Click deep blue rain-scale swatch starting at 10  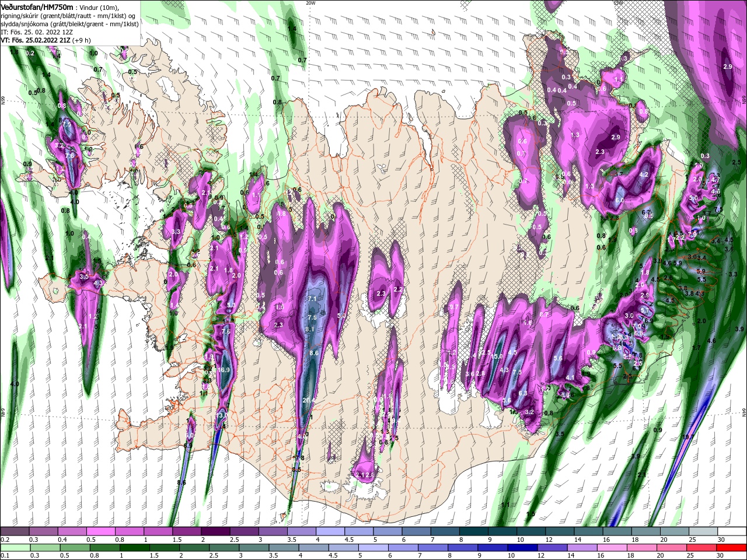pyautogui.click(x=522, y=548)
